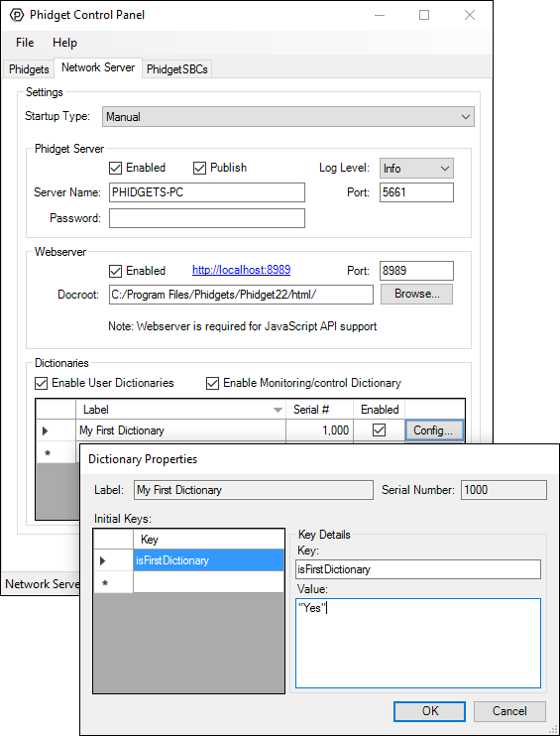The image size is (560, 736).
Task: Open the Startup Type dropdown
Action: pos(288,117)
